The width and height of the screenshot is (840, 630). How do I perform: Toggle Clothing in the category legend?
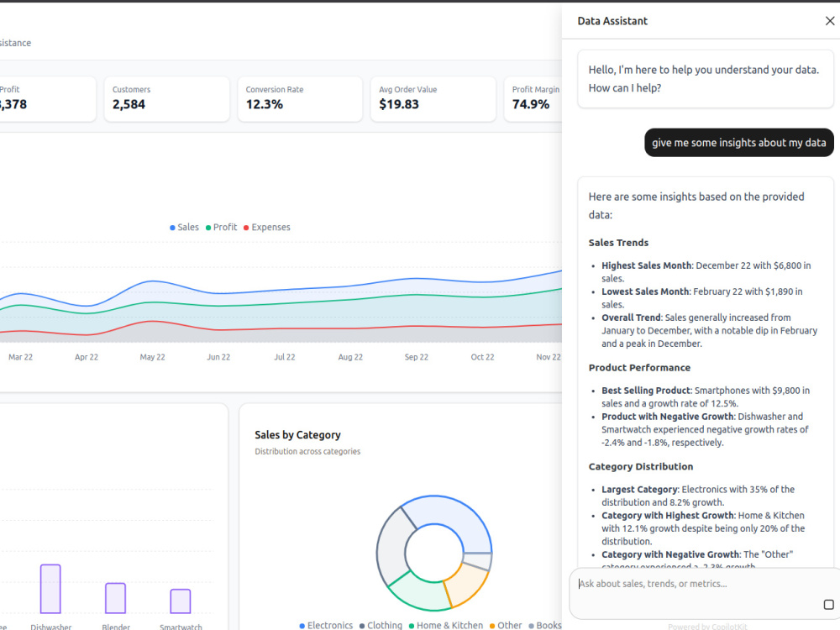(x=381, y=625)
